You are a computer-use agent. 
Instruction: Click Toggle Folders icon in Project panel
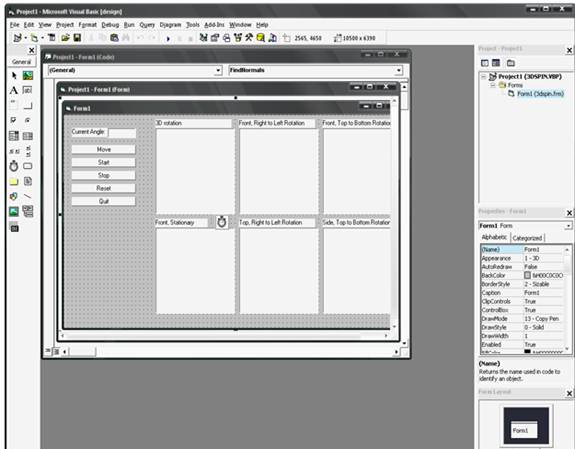511,63
